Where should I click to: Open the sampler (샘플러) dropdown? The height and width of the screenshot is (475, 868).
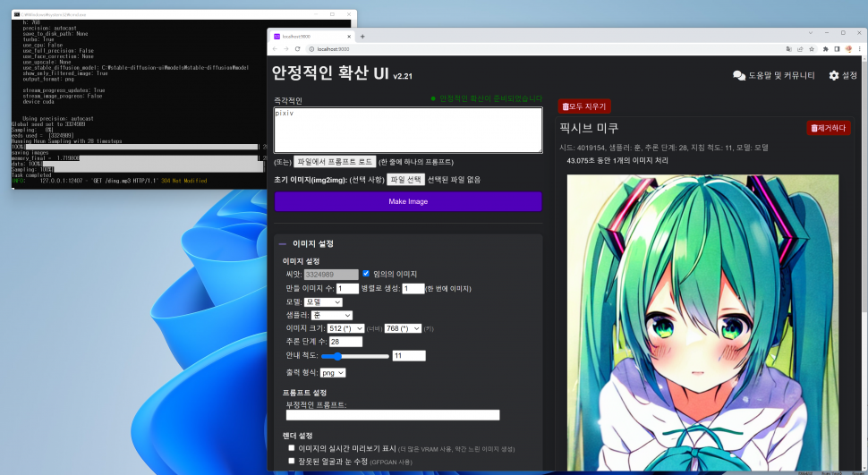[x=332, y=315]
